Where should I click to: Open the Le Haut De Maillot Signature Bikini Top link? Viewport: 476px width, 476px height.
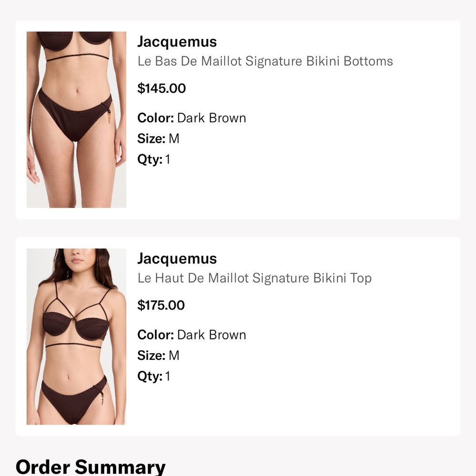pos(254,278)
